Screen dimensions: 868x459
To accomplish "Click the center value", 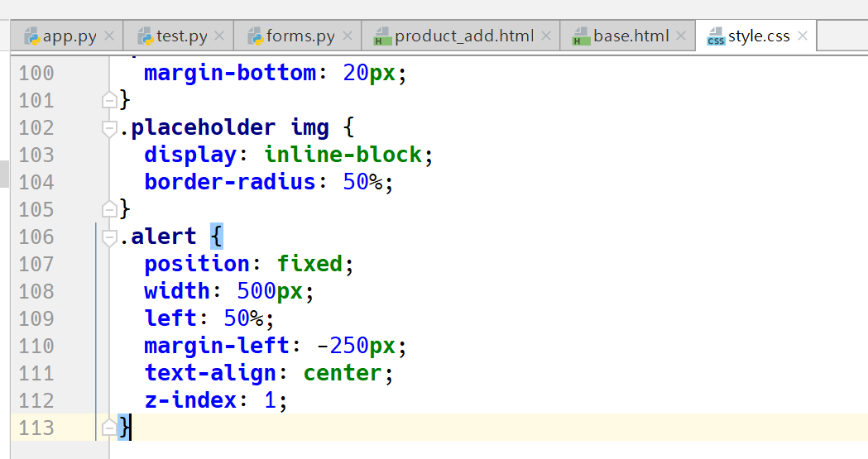I will (342, 373).
